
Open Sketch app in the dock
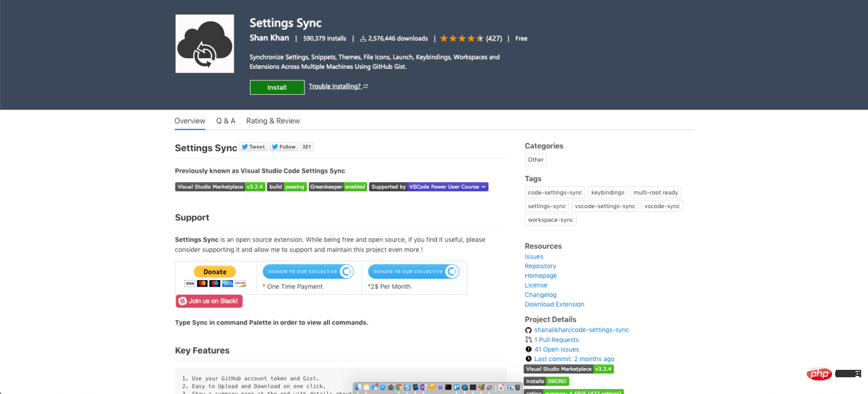[x=432, y=387]
